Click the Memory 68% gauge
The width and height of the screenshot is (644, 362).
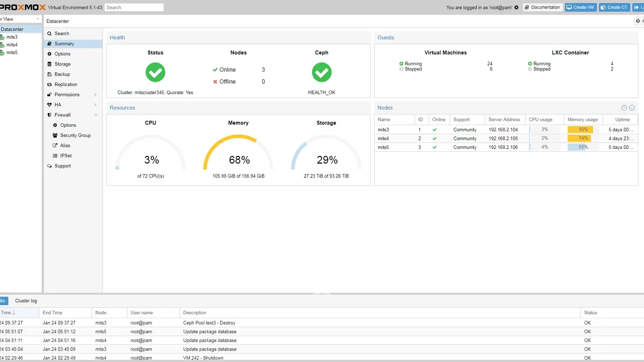238,153
